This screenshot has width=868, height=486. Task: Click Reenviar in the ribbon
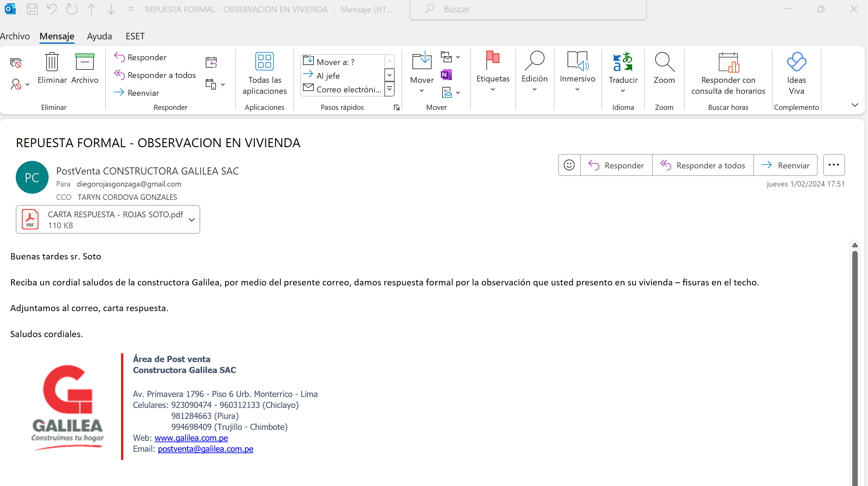point(136,93)
